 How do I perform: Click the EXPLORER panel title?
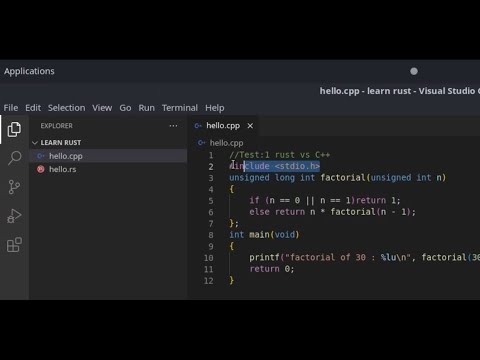click(x=56, y=126)
